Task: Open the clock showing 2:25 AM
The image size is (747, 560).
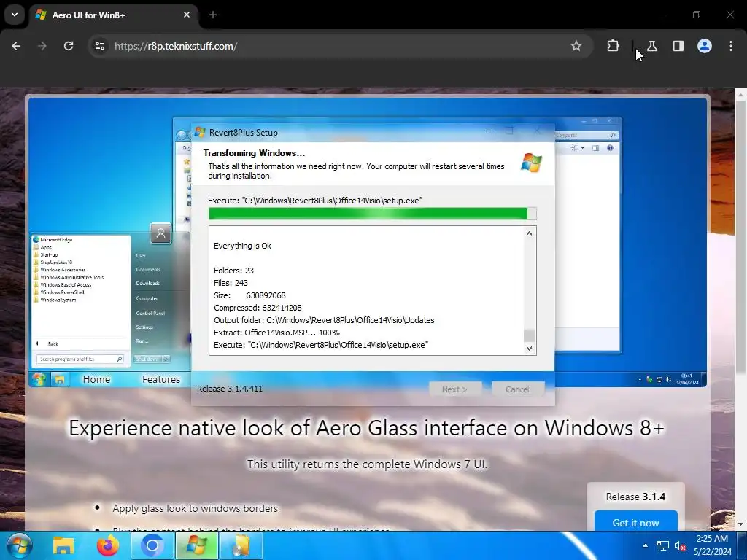Action: coord(712,545)
